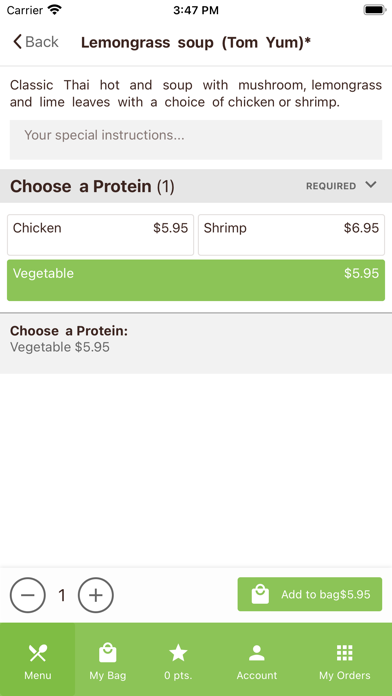Switch to the My Orders tab label
392x696 pixels.
(344, 676)
